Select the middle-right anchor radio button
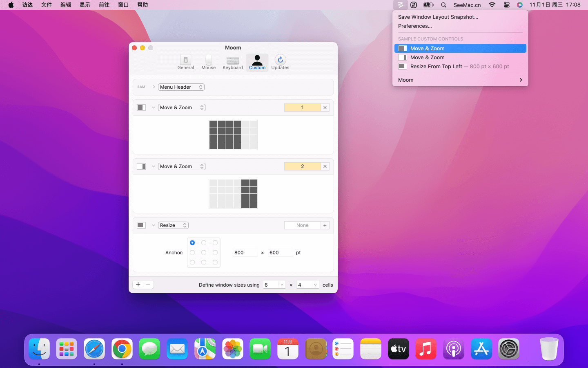 click(215, 253)
